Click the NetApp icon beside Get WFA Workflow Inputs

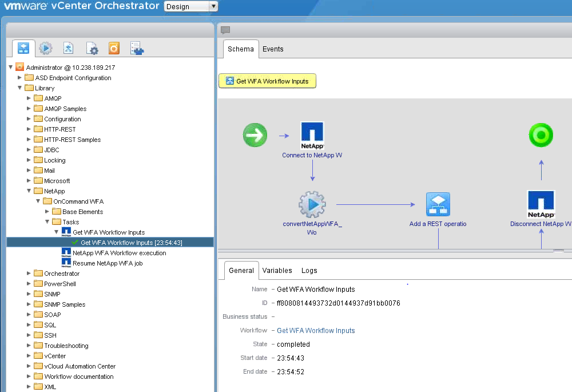click(66, 232)
